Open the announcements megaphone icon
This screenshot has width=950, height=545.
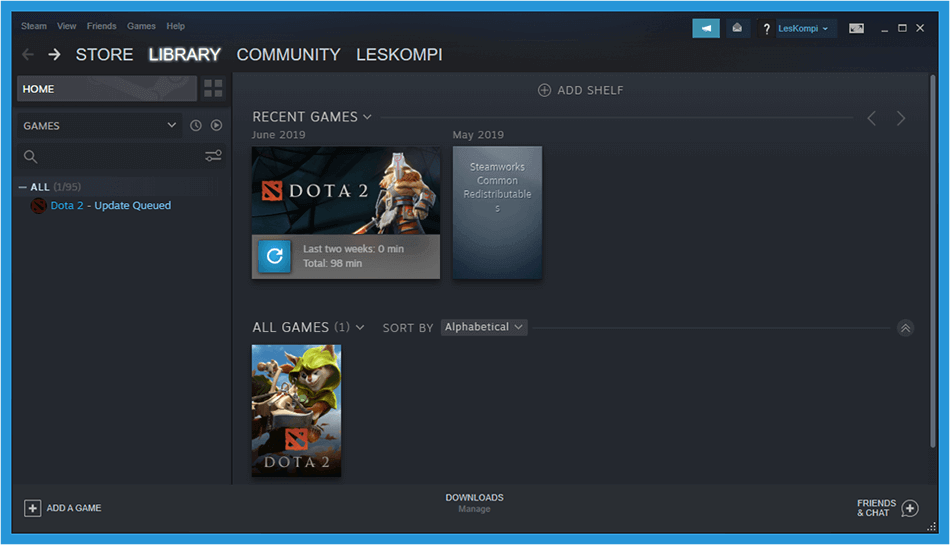[706, 28]
